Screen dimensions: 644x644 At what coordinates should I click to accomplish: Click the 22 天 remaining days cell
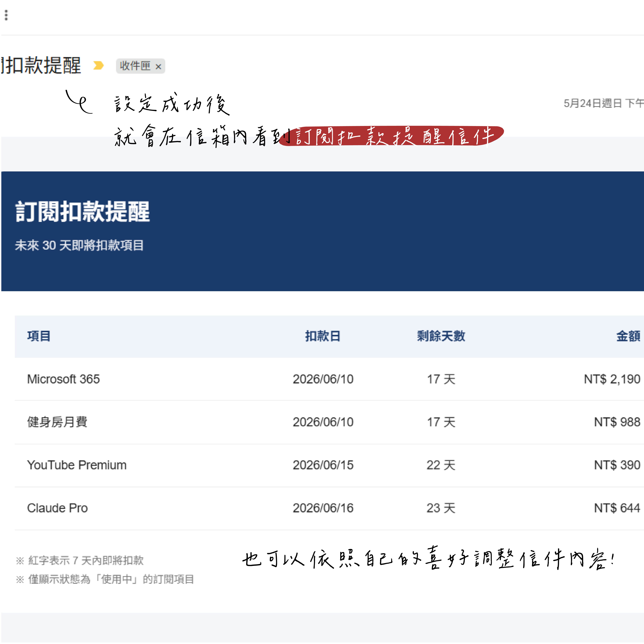coord(441,465)
